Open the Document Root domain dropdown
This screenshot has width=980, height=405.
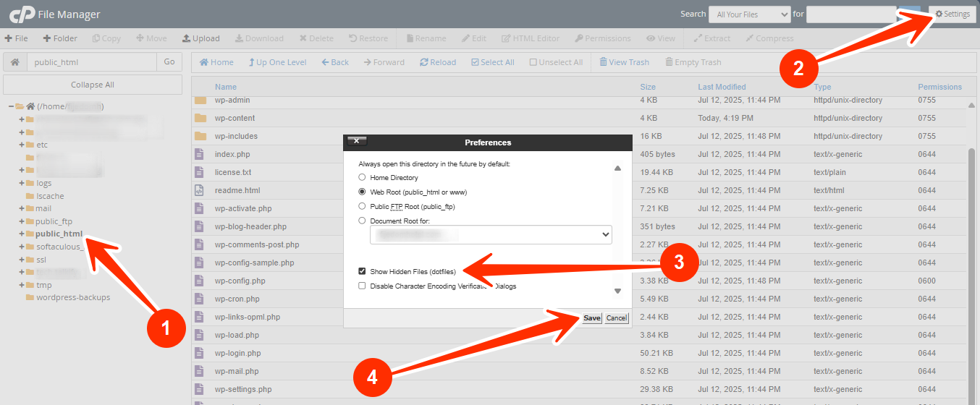[x=491, y=235]
